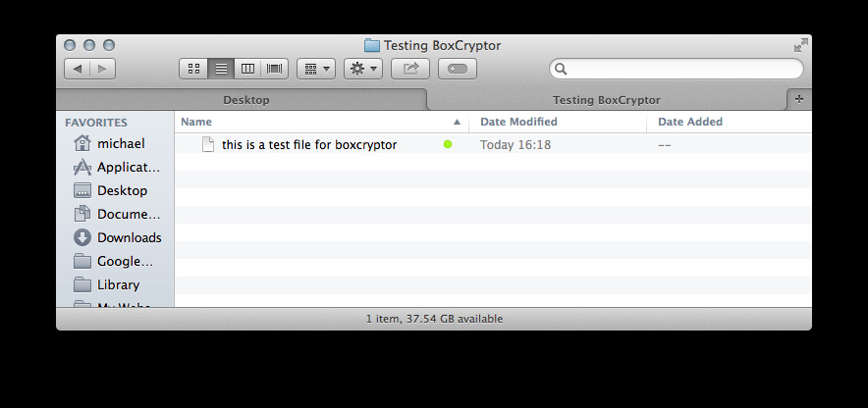Open Library in the sidebar
The height and width of the screenshot is (408, 868).
pyautogui.click(x=106, y=284)
